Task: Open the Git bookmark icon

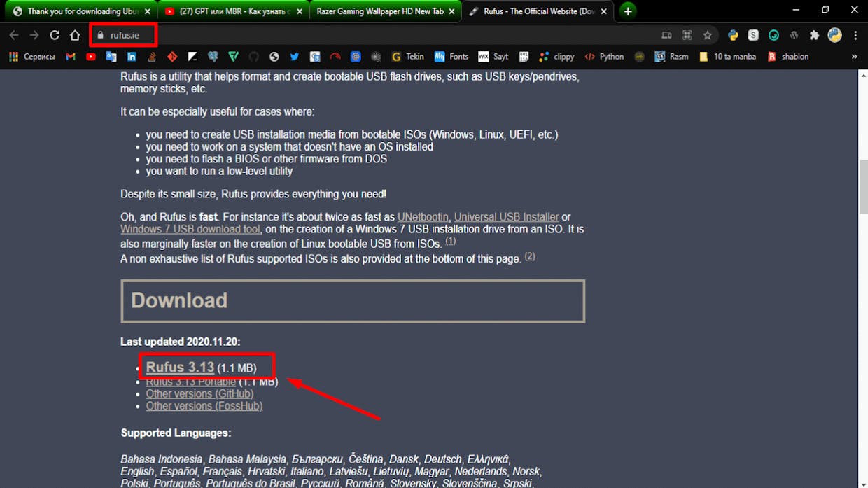Action: click(x=172, y=57)
